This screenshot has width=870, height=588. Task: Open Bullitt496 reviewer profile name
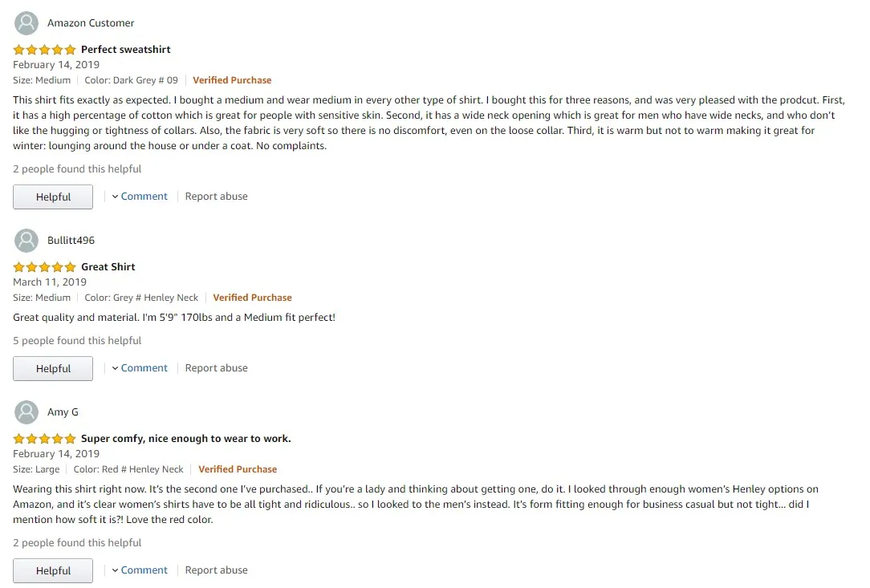(71, 241)
